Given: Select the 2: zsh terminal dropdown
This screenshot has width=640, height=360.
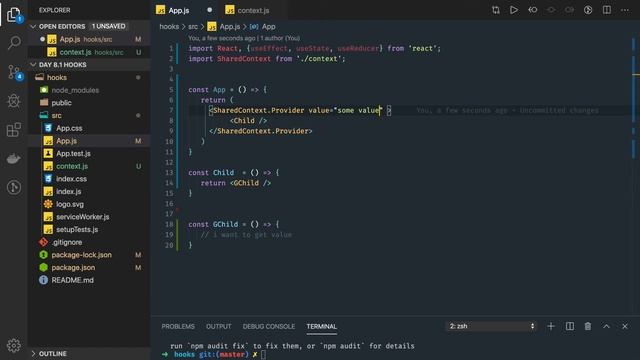Looking at the screenshot, I should pos(491,326).
